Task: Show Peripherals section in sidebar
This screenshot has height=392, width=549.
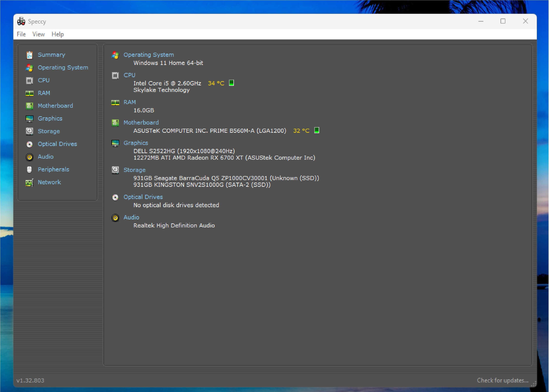Action: tap(54, 169)
